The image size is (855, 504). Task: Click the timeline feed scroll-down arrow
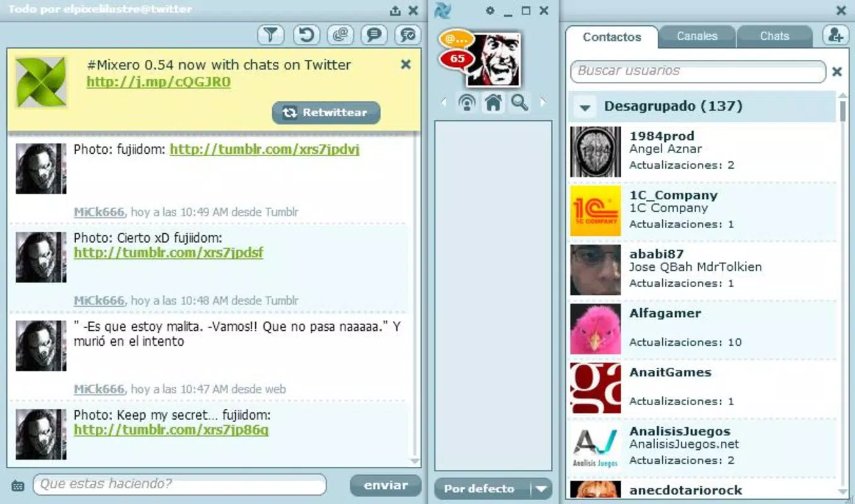click(x=415, y=461)
